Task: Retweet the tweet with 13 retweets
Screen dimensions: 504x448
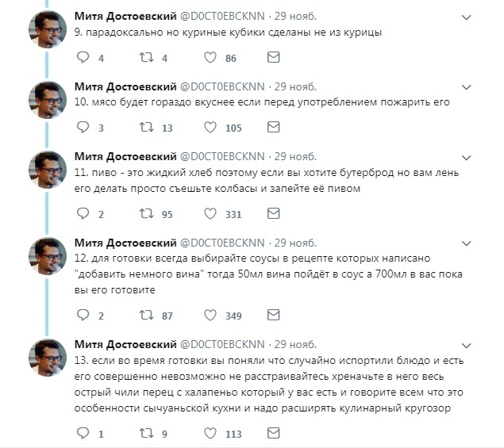Action: tap(146, 128)
